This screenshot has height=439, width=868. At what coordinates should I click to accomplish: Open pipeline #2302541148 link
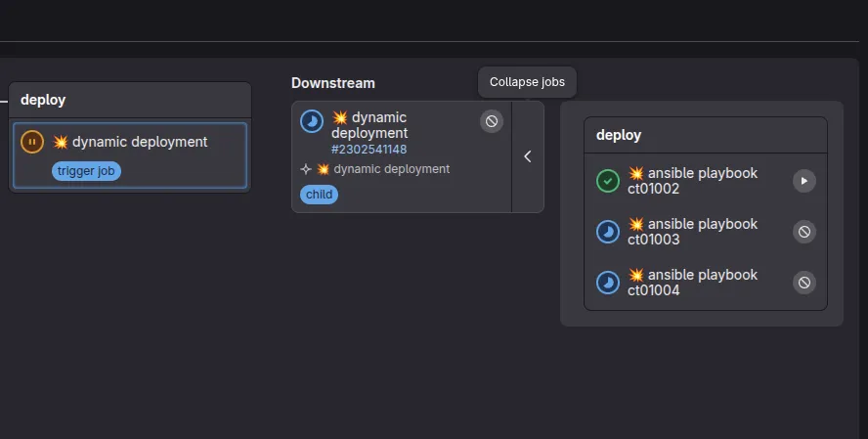tap(369, 150)
